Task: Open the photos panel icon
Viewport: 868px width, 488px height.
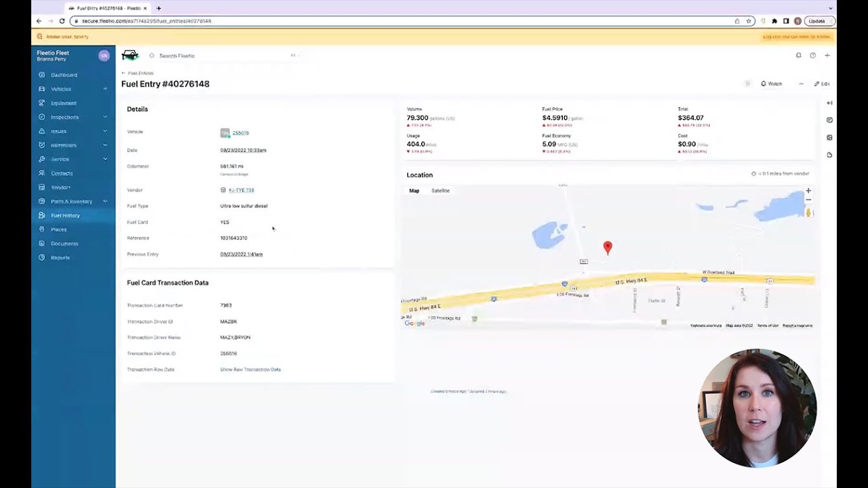Action: coord(829,138)
